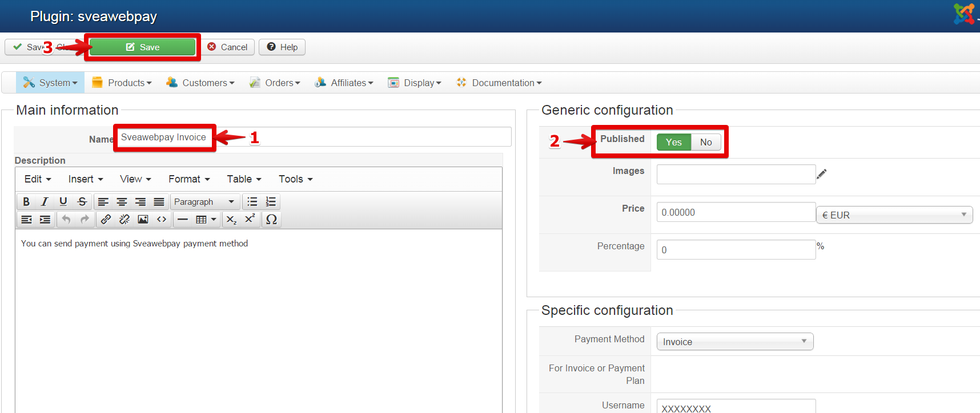Redo the last editor change
Image resolution: width=980 pixels, height=413 pixels.
(85, 220)
